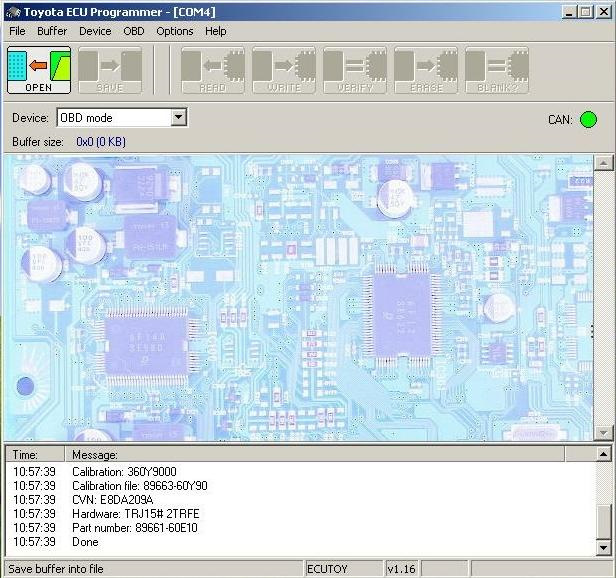The height and width of the screenshot is (578, 616).
Task: Open the Device menu
Action: [95, 31]
